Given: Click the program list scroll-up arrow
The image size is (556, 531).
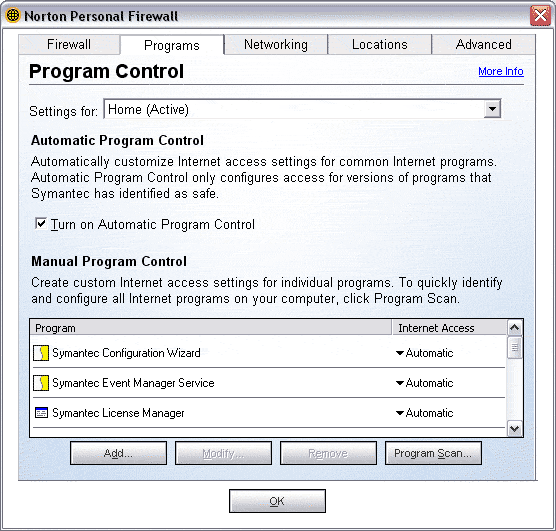Looking at the screenshot, I should point(515,328).
